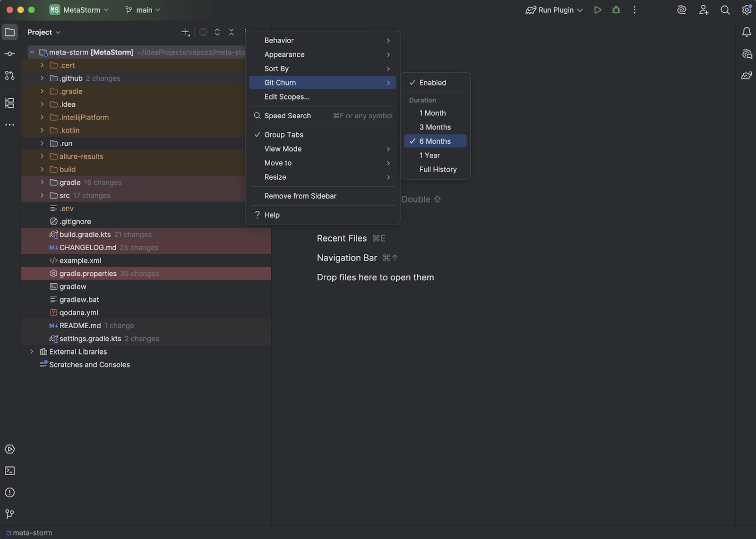Choose Remove from Sidebar menu item

[300, 196]
